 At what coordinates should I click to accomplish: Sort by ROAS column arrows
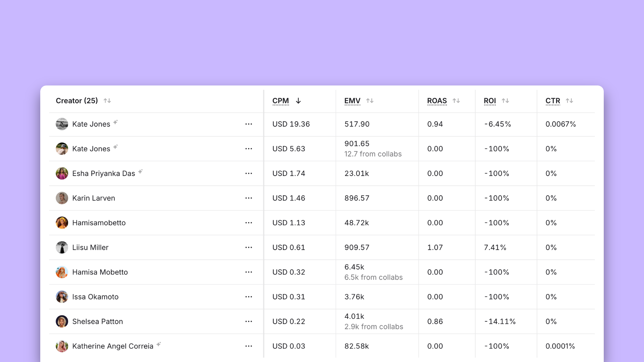(456, 101)
